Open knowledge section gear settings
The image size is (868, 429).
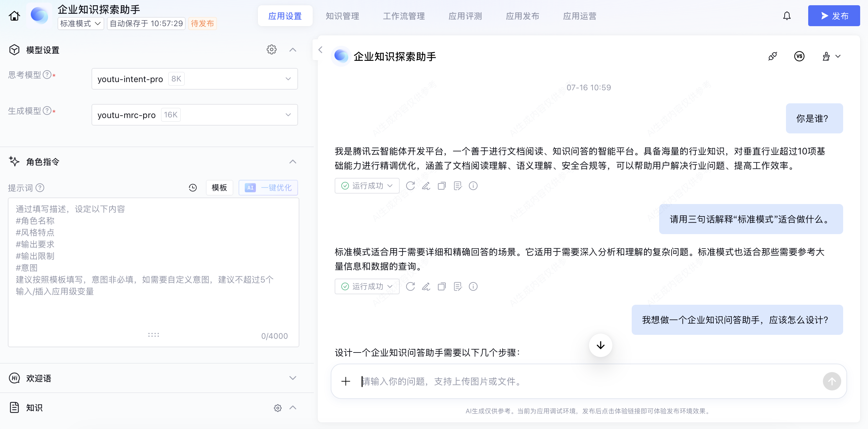(278, 408)
